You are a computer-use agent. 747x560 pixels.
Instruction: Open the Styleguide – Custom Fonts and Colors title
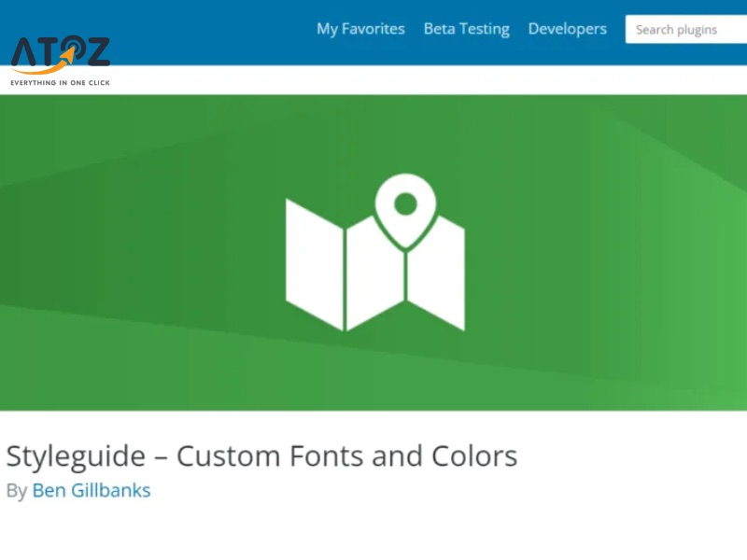[x=261, y=455]
